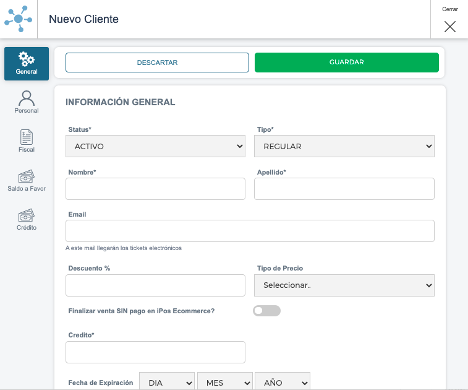Select the AÑO expiration dropdown

[x=283, y=382]
